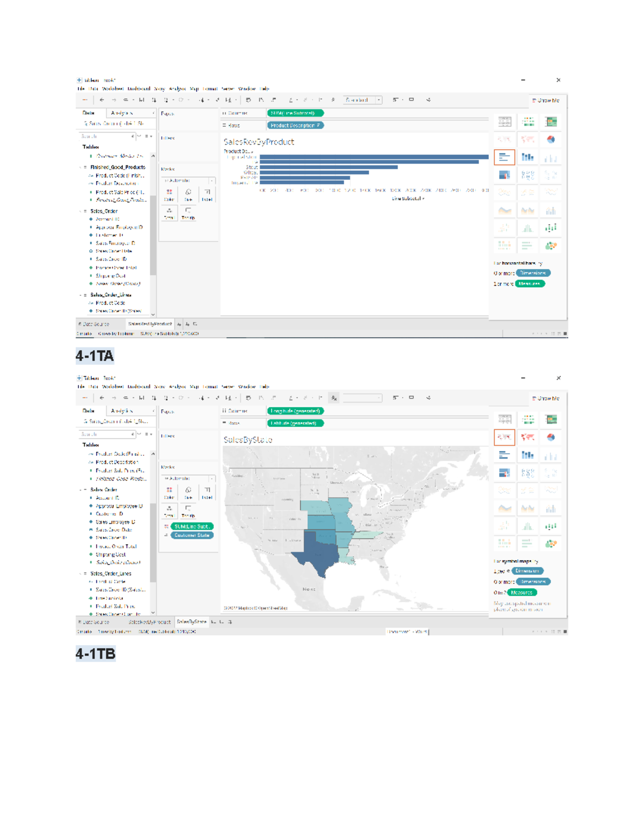Screen dimensions: 644x834
Task: Click Detail mark button in SalesRevByProduct window
Action: [169, 213]
